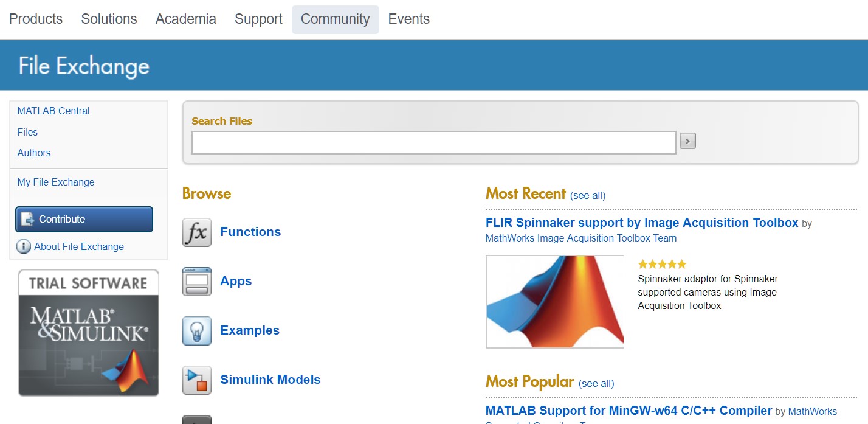
Task: Click see all next to Most Recent
Action: tap(588, 195)
